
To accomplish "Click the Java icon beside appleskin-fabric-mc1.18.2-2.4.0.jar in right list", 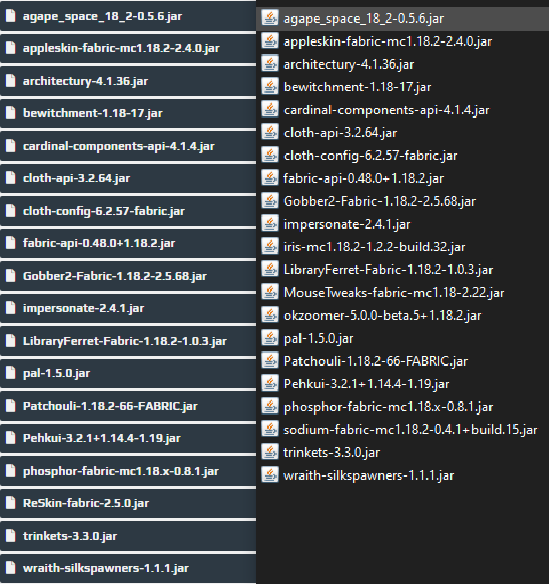I will [270, 41].
